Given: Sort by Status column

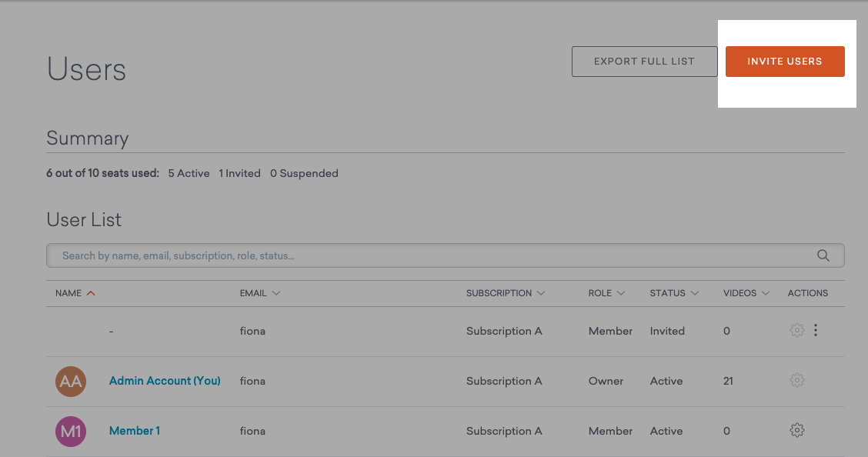Looking at the screenshot, I should click(x=695, y=293).
